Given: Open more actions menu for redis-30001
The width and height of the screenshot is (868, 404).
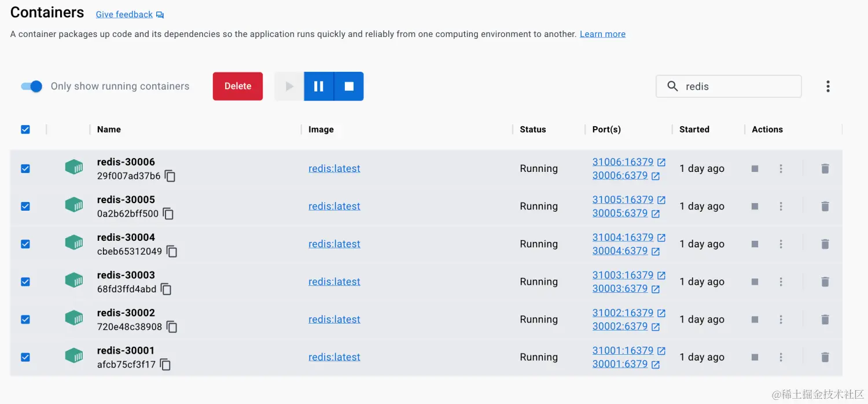Looking at the screenshot, I should [x=781, y=357].
